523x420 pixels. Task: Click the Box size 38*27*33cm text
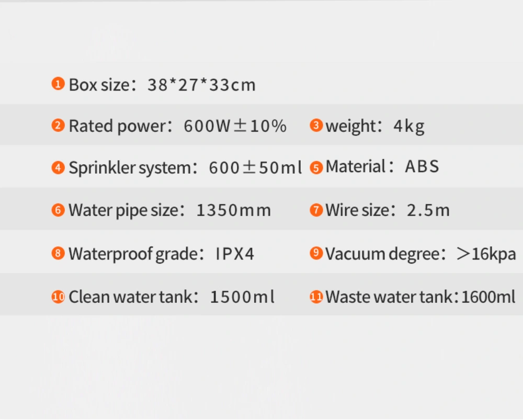[162, 85]
